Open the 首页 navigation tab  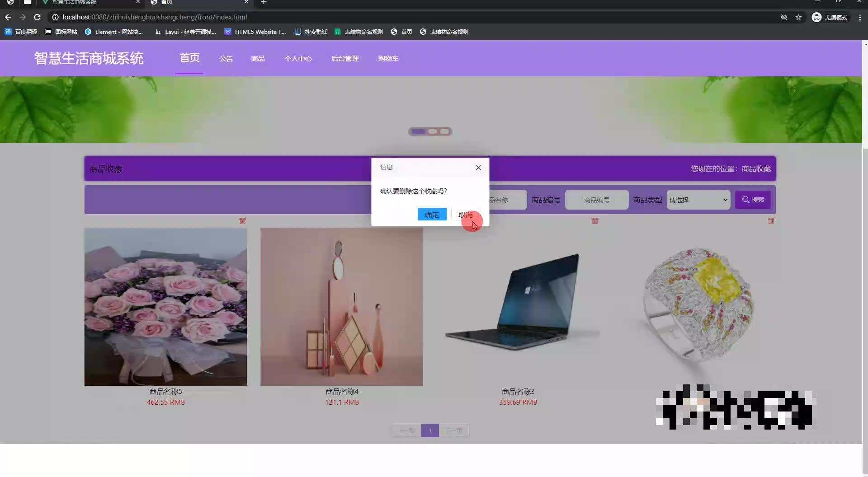[189, 58]
